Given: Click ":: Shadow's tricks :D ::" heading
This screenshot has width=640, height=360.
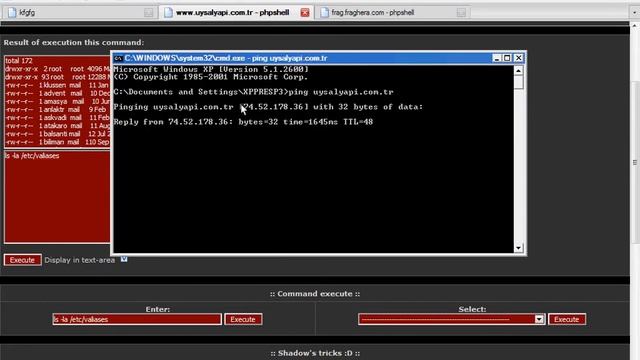Looking at the screenshot, I should pos(315,353).
